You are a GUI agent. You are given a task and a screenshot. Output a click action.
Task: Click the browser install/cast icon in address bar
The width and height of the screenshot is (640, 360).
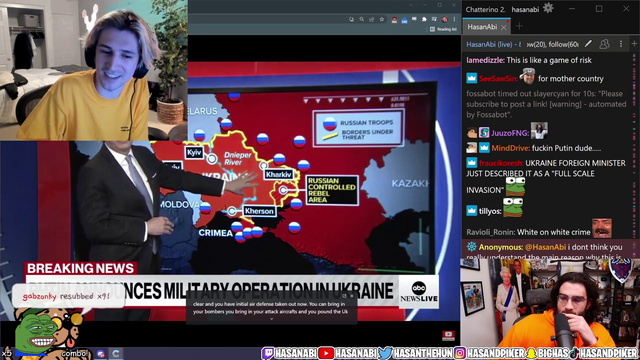(x=351, y=19)
